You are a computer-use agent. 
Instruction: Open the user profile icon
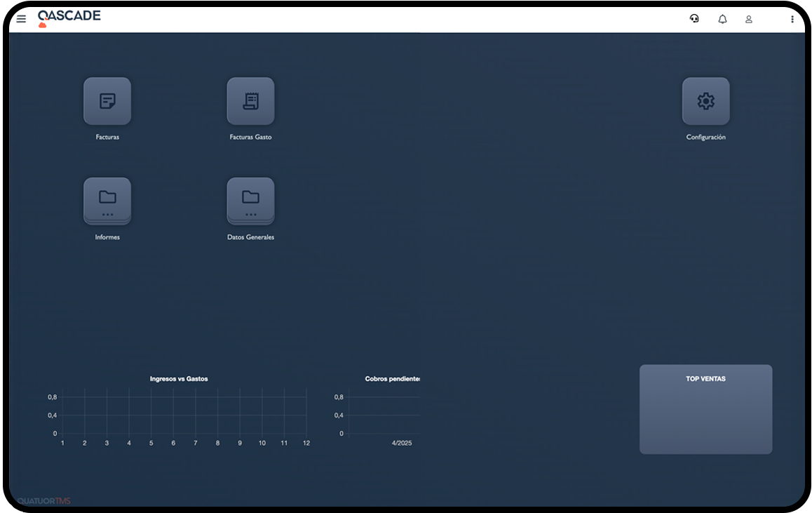(749, 19)
